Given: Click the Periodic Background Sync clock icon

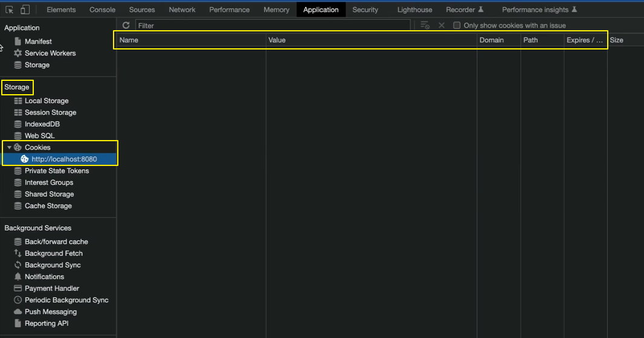Looking at the screenshot, I should 18,300.
